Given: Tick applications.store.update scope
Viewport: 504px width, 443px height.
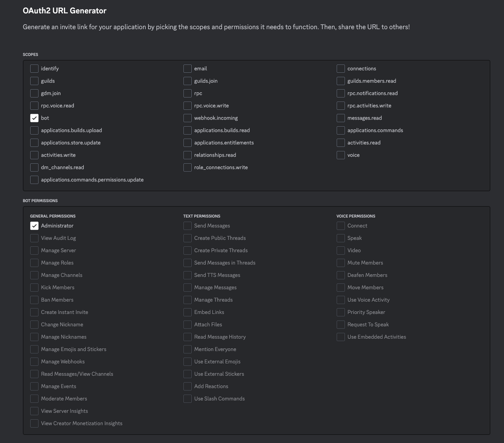Looking at the screenshot, I should pyautogui.click(x=34, y=143).
